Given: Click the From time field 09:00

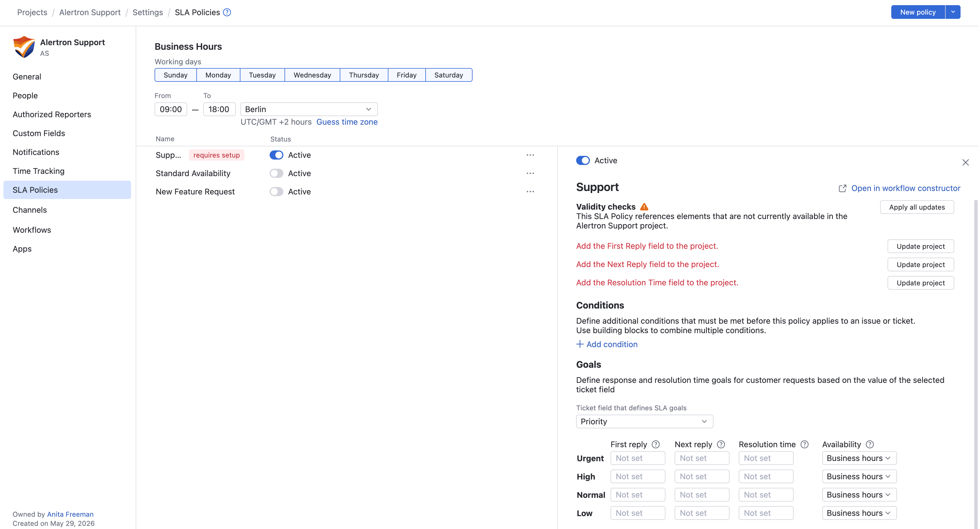Looking at the screenshot, I should coord(171,109).
